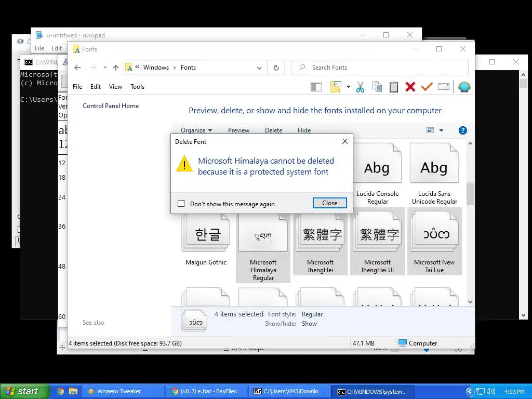Click the 4:03 PM taskbar clock

[514, 391]
